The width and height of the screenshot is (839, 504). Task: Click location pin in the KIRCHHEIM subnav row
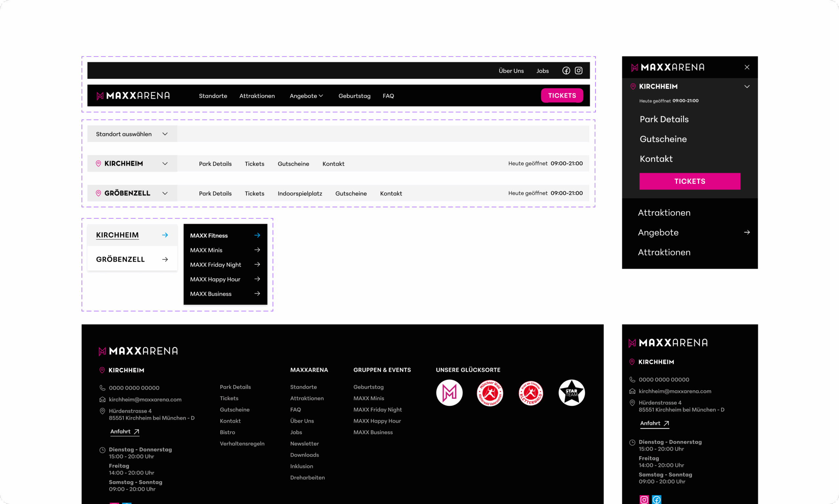pos(98,164)
